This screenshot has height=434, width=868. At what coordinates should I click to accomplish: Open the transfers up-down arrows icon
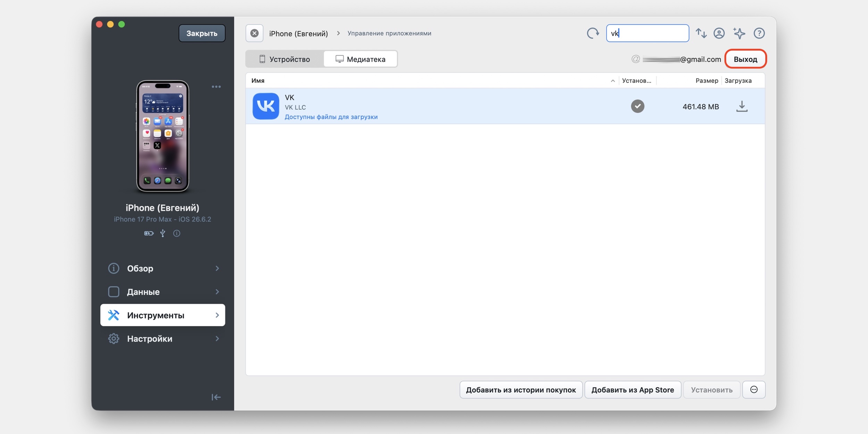[x=701, y=33]
